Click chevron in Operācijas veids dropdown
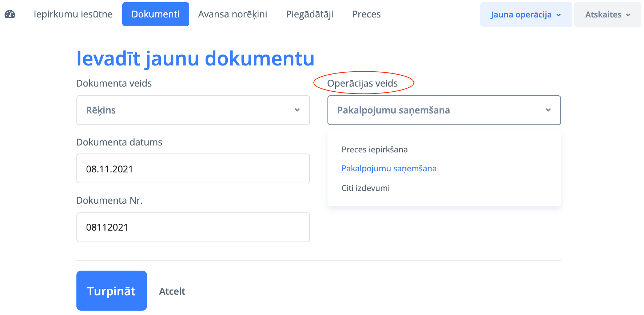Screen dimensions: 644x315 [548, 110]
